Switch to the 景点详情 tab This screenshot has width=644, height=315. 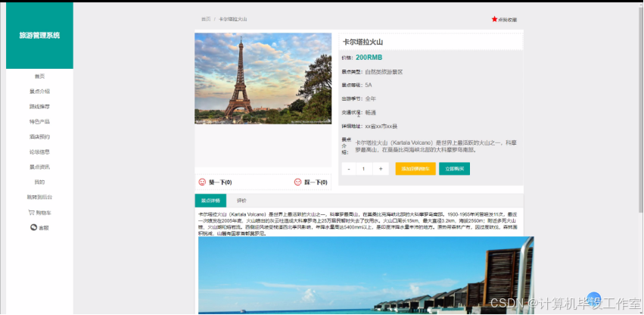pyautogui.click(x=210, y=201)
